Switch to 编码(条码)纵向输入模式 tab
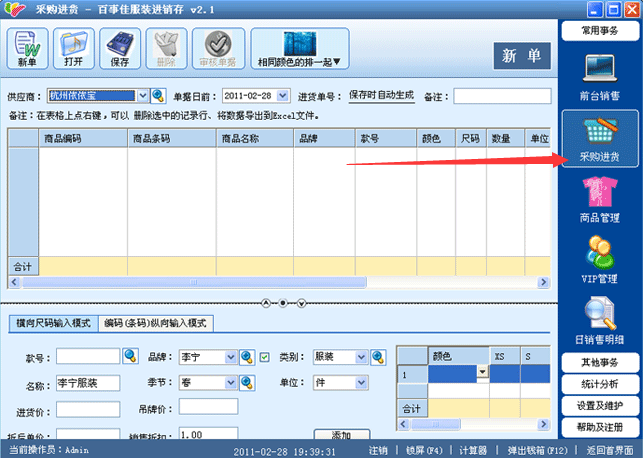Image resolution: width=643 pixels, height=458 pixels. pos(155,323)
